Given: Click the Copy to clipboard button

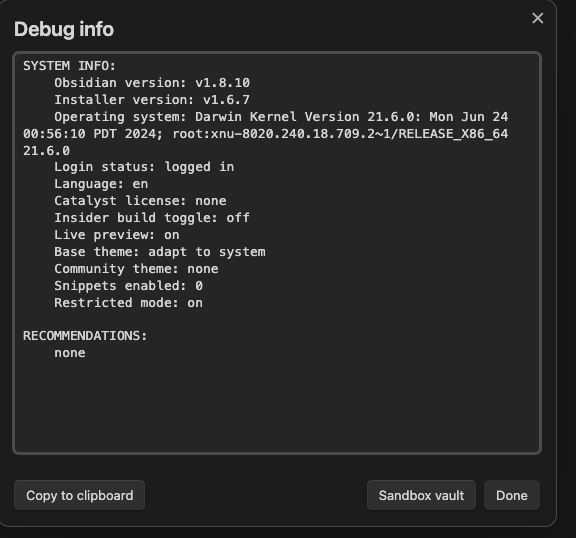Looking at the screenshot, I should tap(79, 495).
